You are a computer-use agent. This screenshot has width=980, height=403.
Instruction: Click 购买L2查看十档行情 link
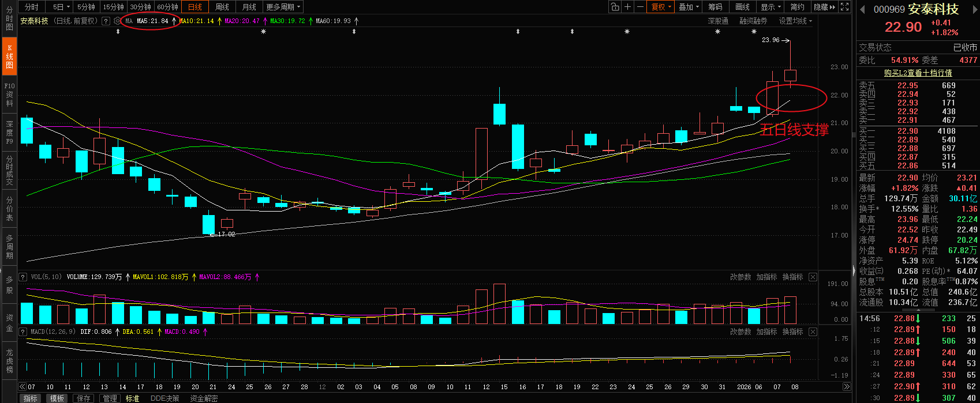[918, 73]
